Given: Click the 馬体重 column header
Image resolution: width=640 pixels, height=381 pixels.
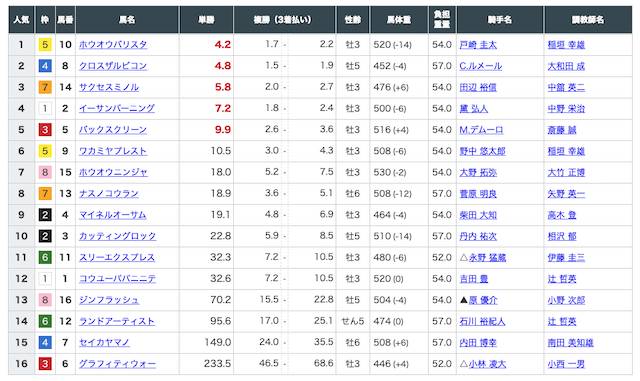Looking at the screenshot, I should coord(399,20).
